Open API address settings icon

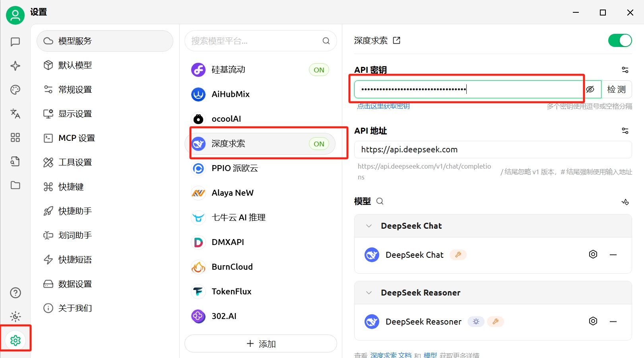[x=625, y=131]
